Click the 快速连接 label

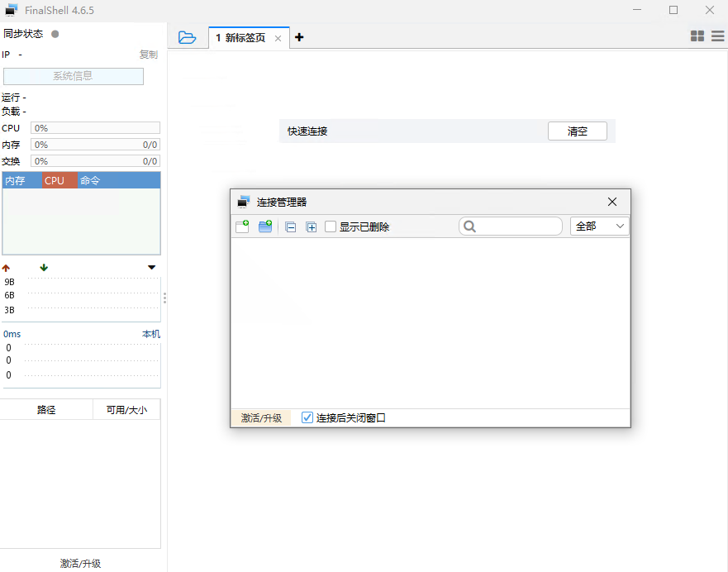point(307,131)
